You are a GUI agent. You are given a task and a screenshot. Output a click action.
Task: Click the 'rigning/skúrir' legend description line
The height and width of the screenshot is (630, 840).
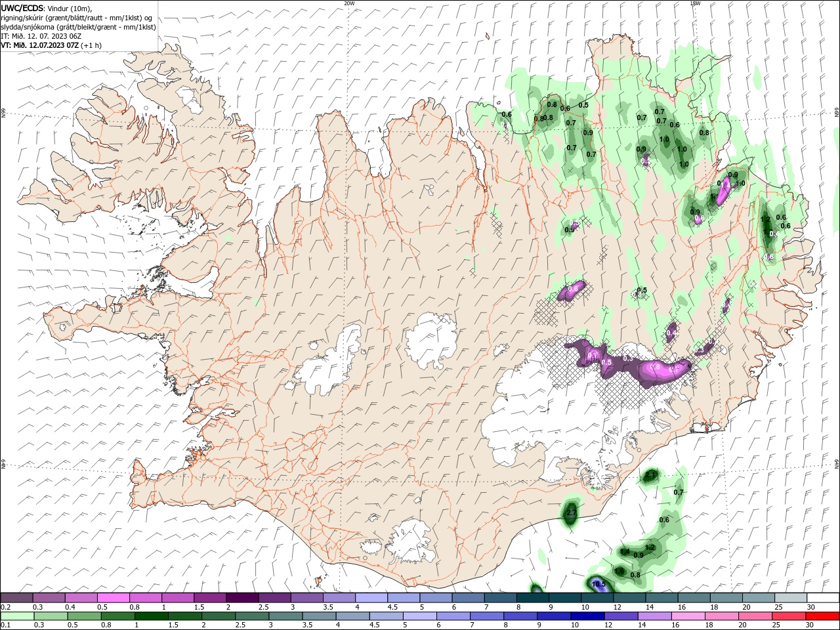[77, 18]
